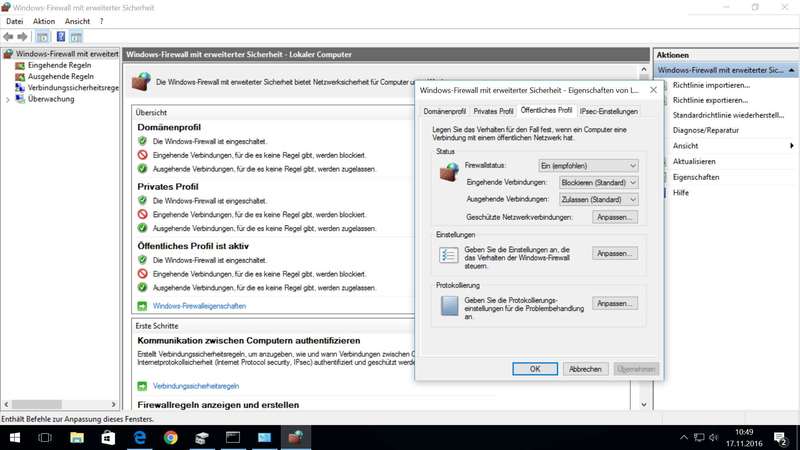This screenshot has width=800, height=450.
Task: Click Eigenschaften in Aktionen pane
Action: pos(696,178)
